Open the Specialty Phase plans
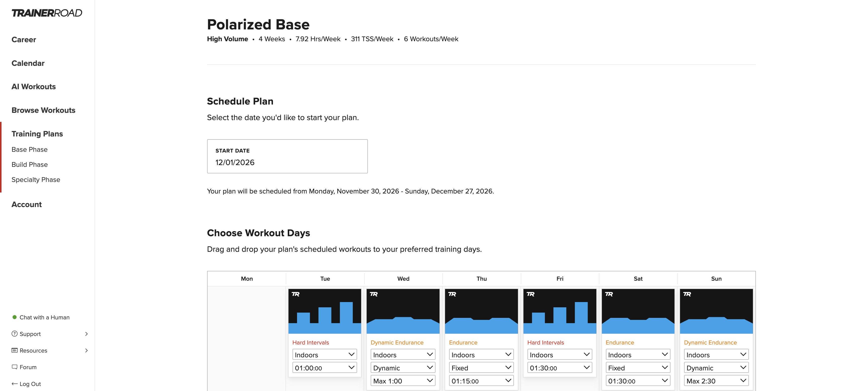The height and width of the screenshot is (391, 868). point(36,180)
